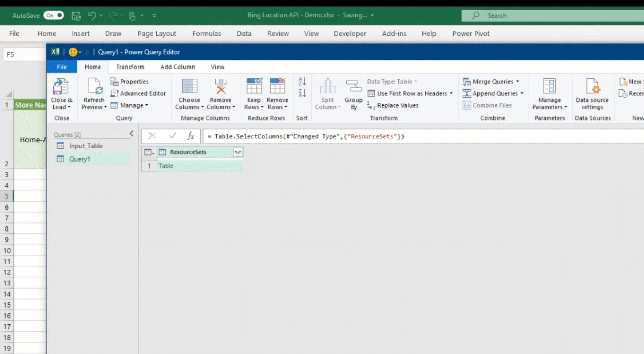Click the Choose Columns icon

(190, 86)
